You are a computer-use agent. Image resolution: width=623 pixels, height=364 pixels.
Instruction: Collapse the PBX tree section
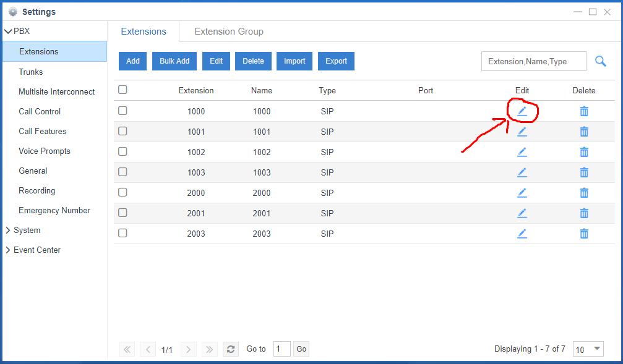[x=8, y=32]
